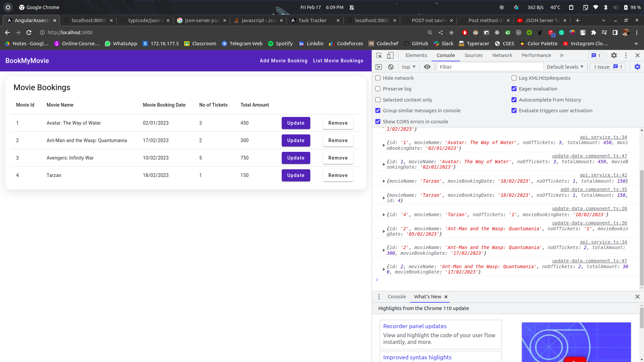Clear the console with the slash icon
Image resolution: width=644 pixels, height=362 pixels.
tap(390, 67)
